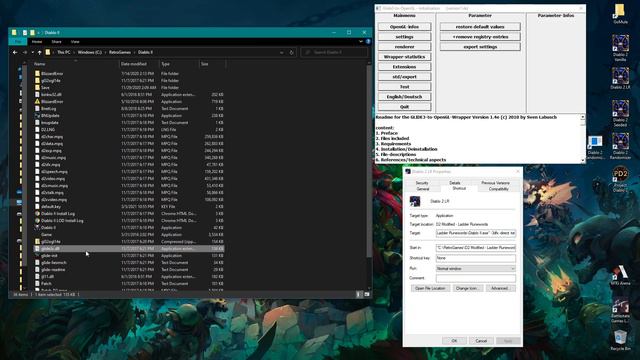Screen dimensions: 640x360
Task: Launch the Project Diablo 2 PD2 shortcut
Action: (620, 179)
